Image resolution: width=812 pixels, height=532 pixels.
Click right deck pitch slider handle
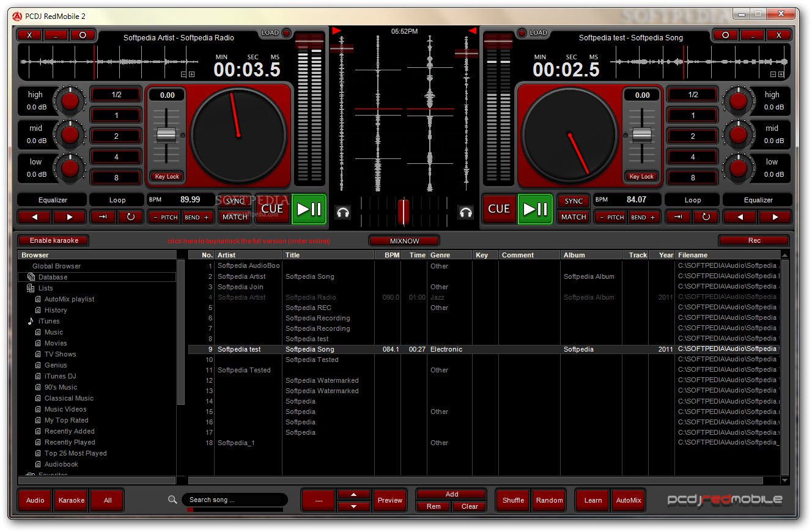[642, 135]
